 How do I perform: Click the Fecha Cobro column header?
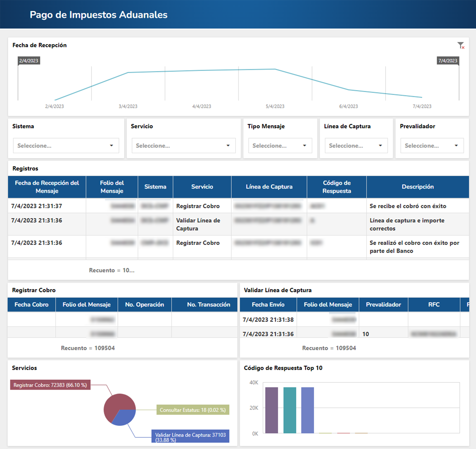(31, 305)
